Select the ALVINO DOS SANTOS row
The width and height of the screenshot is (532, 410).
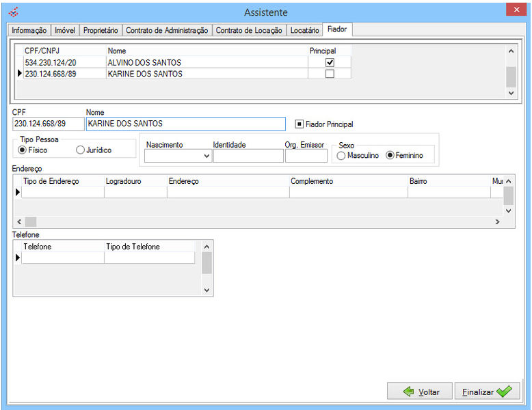tap(144, 62)
